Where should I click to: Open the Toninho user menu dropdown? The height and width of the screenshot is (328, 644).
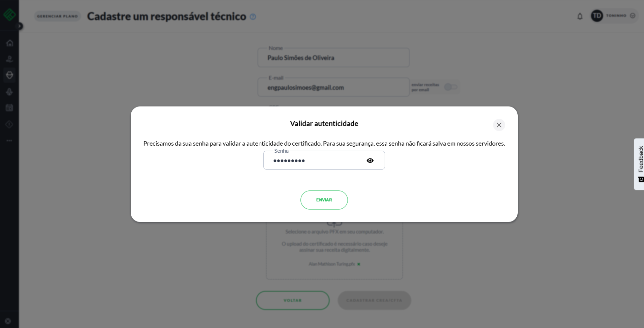click(632, 16)
